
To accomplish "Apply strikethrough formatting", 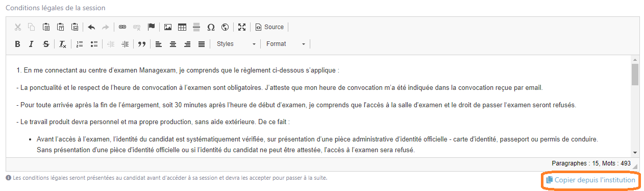I will (46, 44).
